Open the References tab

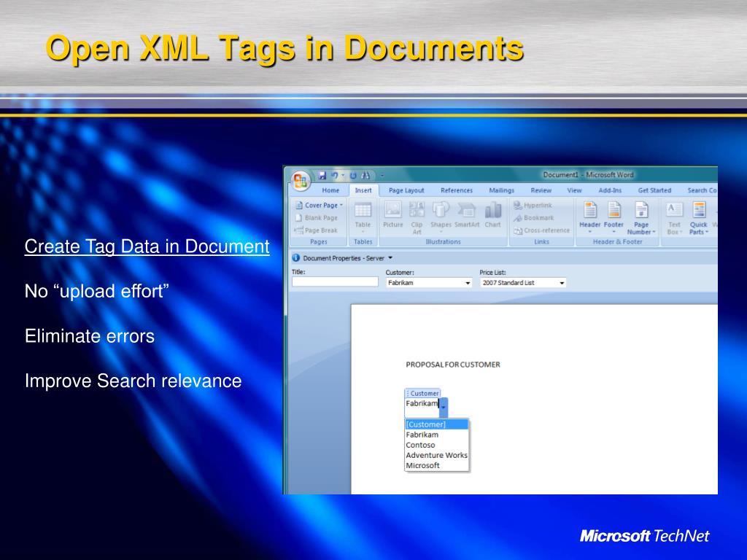457,190
